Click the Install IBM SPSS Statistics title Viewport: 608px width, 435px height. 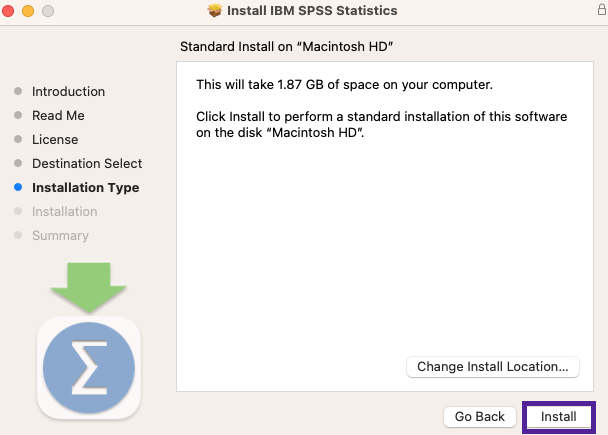(312, 10)
